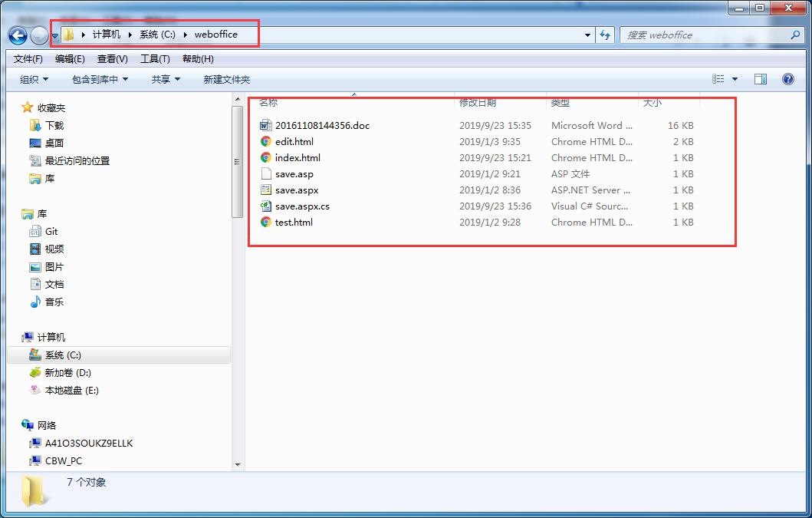
Task: Expand arrow after 系统 (C:) in breadcrumb
Action: pos(185,35)
